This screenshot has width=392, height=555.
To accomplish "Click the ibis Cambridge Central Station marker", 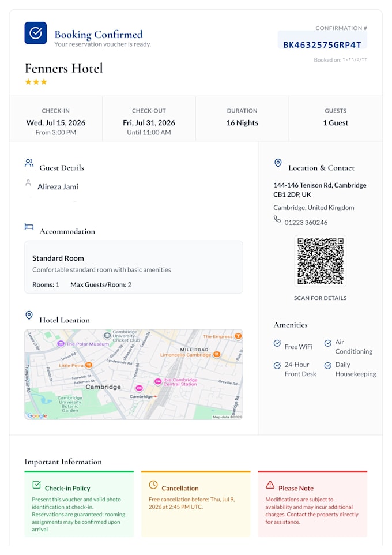I will (158, 381).
